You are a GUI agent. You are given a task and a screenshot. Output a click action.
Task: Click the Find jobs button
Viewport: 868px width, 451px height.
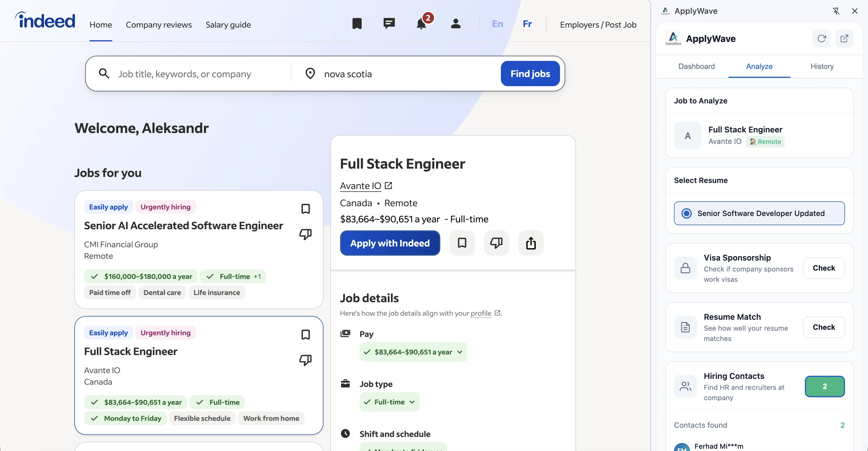click(530, 74)
